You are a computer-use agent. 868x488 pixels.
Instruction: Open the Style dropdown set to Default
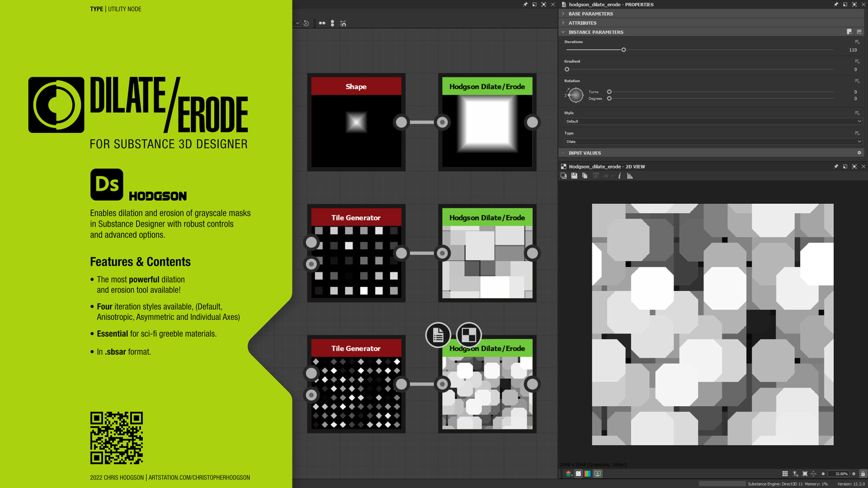coord(713,121)
